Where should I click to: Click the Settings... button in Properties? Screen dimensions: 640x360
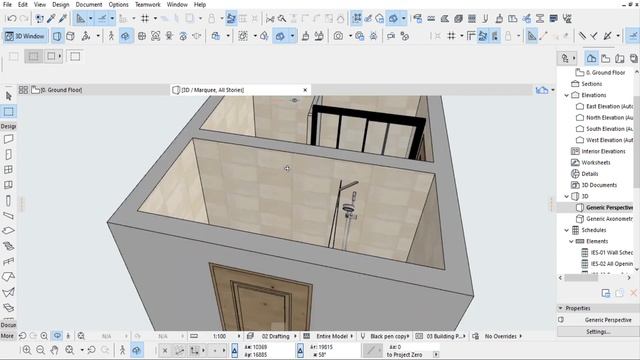(598, 332)
